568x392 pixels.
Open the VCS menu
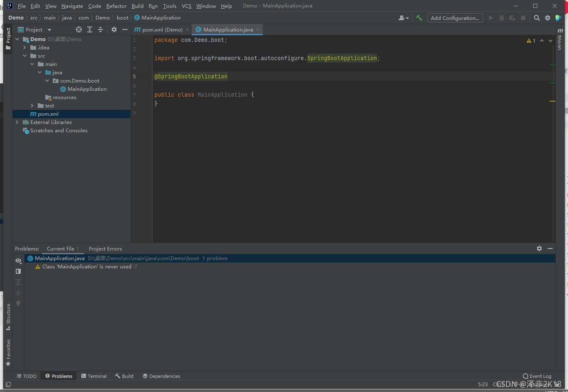click(x=186, y=6)
